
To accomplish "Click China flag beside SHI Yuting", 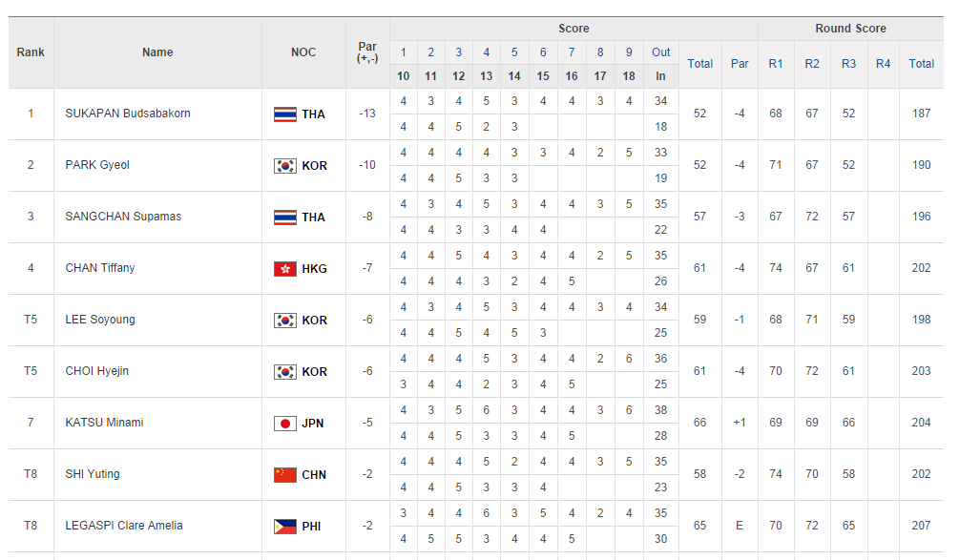I will (x=285, y=475).
